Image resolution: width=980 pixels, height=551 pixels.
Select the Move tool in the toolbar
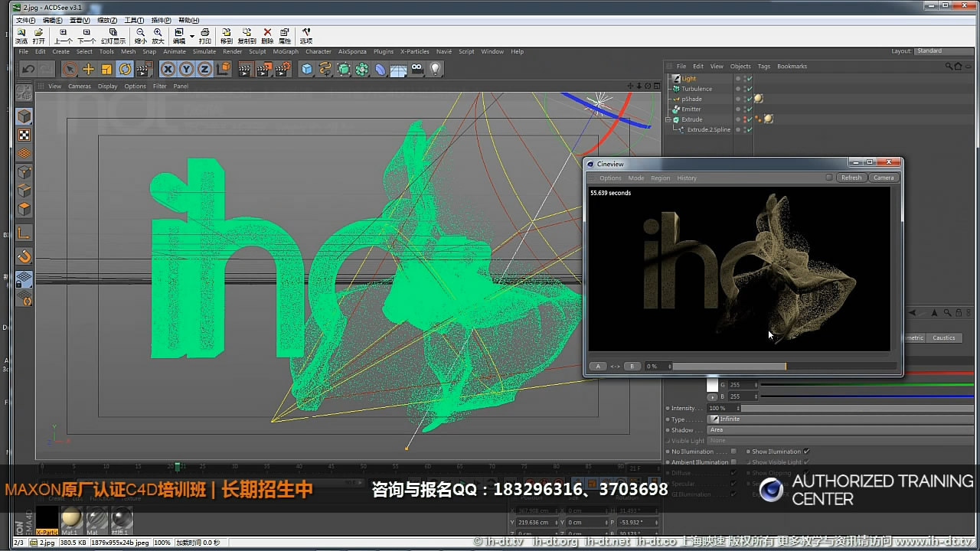pyautogui.click(x=90, y=69)
